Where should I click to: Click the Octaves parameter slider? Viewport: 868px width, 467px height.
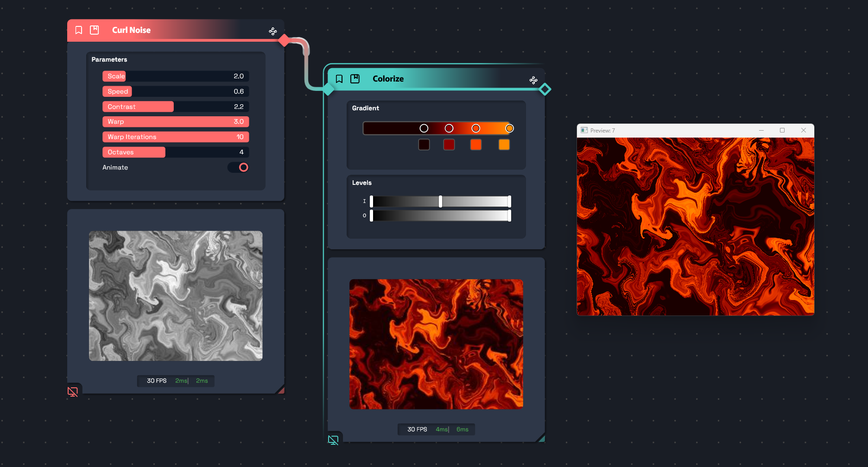tap(176, 152)
